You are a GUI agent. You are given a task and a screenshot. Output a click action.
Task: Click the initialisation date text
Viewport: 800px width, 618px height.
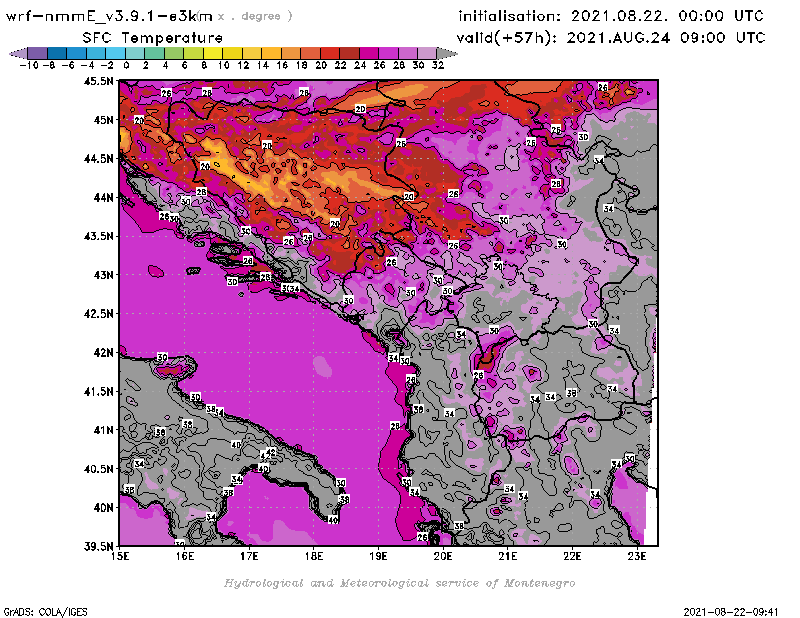click(611, 17)
